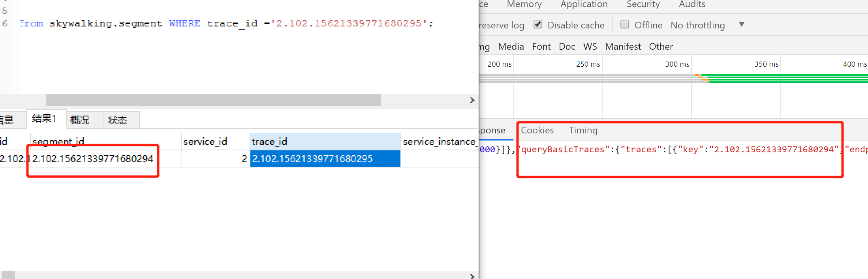Click the trace id string in SQL query
Image resolution: width=868 pixels, height=279 pixels.
click(x=349, y=23)
